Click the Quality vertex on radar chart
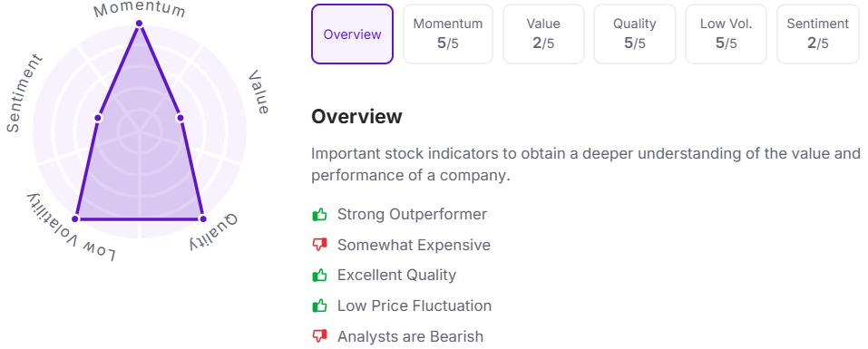The image size is (868, 349). click(x=202, y=219)
